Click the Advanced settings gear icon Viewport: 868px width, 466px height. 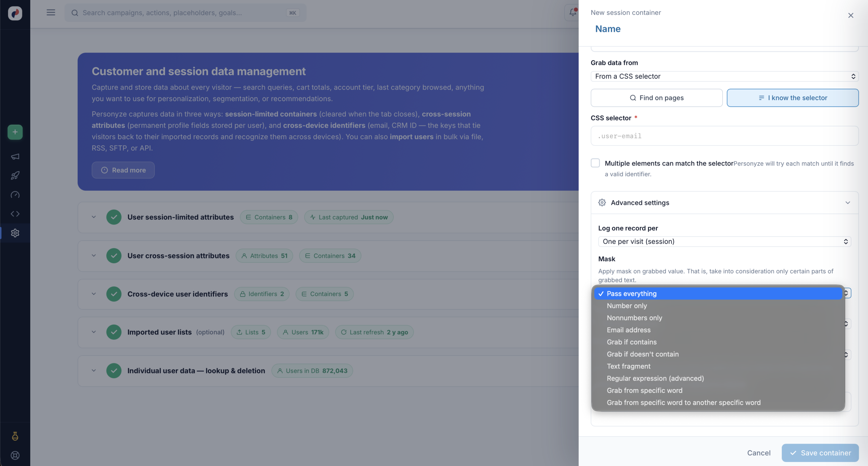pos(602,202)
